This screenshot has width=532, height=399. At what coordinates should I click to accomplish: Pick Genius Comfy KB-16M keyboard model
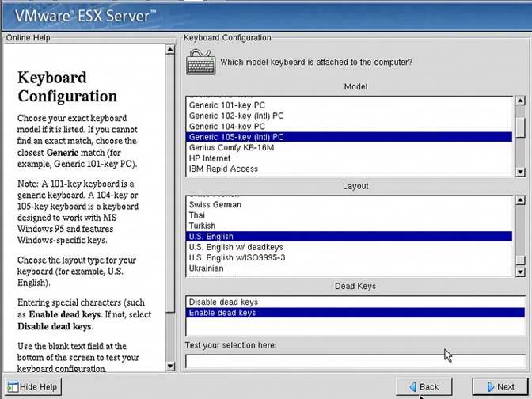(x=349, y=147)
